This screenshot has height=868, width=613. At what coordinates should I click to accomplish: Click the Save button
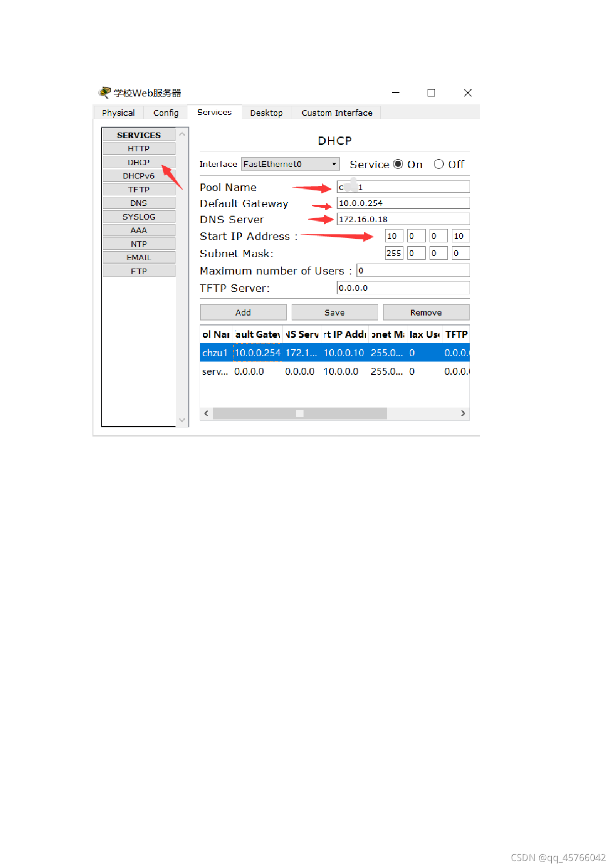coord(335,313)
